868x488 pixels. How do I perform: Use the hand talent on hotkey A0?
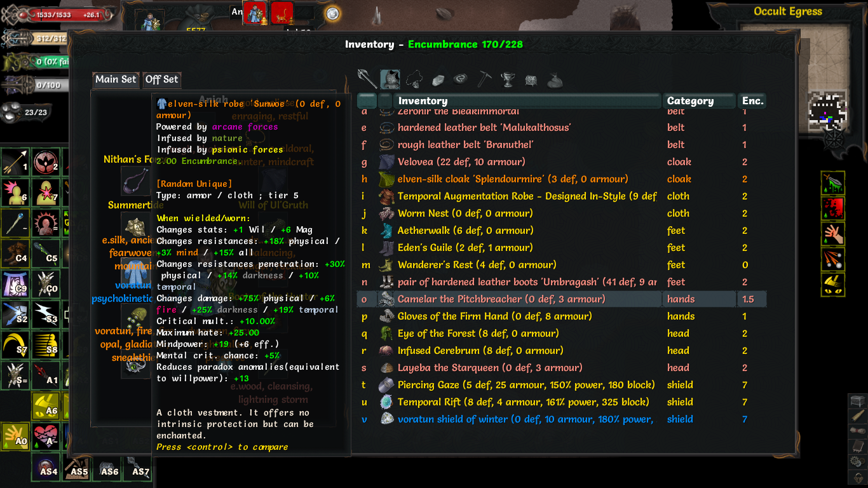click(x=15, y=437)
